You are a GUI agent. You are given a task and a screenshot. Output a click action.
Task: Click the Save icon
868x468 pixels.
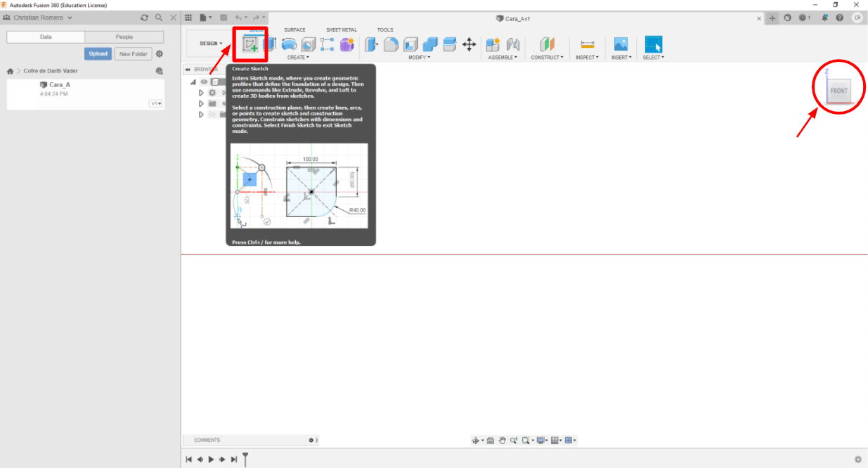pos(224,18)
